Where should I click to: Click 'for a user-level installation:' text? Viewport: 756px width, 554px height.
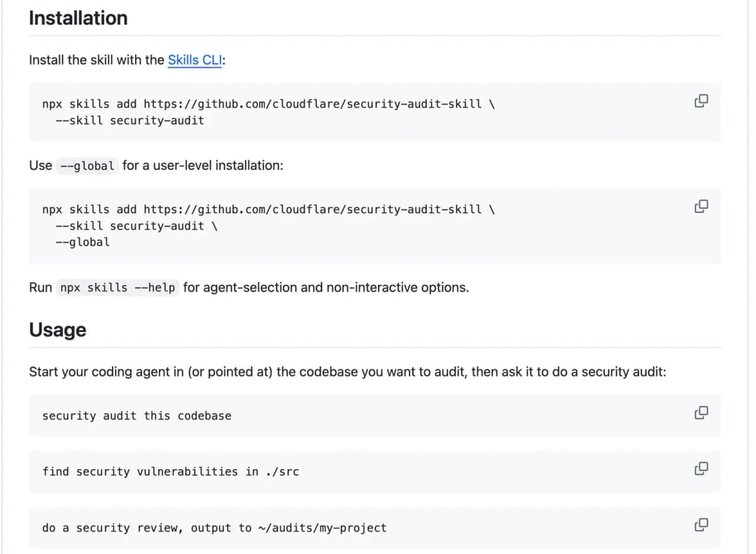click(202, 165)
